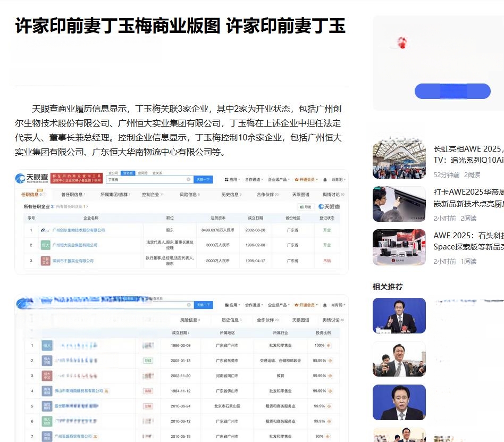Click the clear icon in the 丁玉梅 search box
This screenshot has width=504, height=442.
pyautogui.click(x=188, y=179)
